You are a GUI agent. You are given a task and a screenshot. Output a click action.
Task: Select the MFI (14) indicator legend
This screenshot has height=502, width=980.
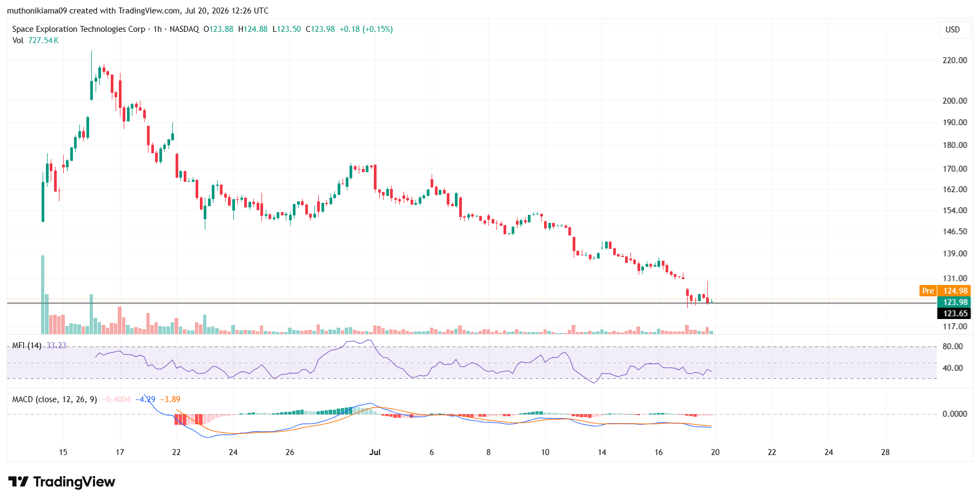click(x=27, y=345)
